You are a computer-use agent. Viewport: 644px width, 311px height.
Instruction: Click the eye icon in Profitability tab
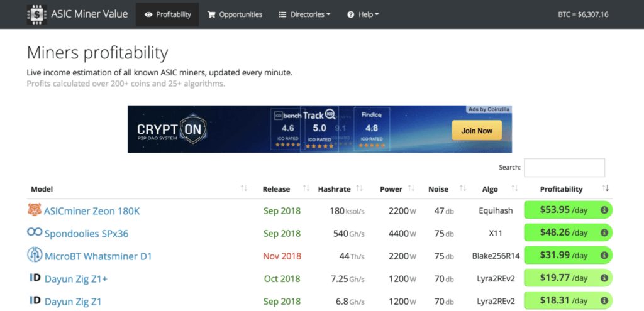click(x=148, y=14)
